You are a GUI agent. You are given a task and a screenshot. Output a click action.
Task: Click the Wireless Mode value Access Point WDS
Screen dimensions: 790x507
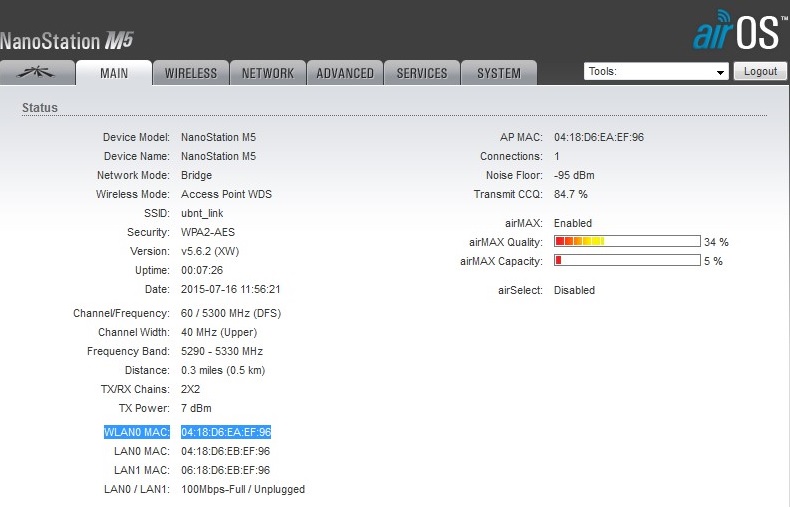click(x=226, y=194)
